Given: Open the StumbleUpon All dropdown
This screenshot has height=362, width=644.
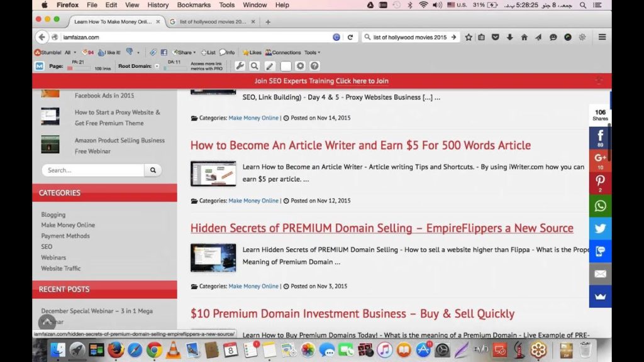Looking at the screenshot, I should [70, 53].
